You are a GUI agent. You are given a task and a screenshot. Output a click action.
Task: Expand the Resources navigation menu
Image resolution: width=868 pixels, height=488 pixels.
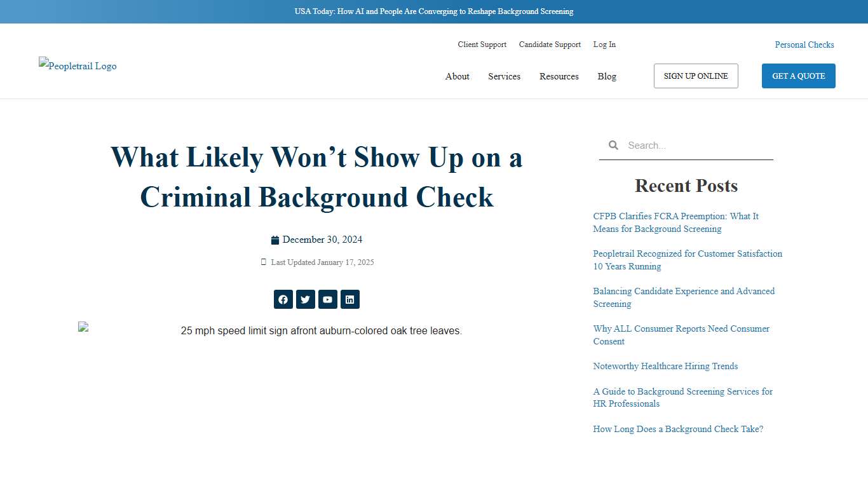tap(559, 76)
